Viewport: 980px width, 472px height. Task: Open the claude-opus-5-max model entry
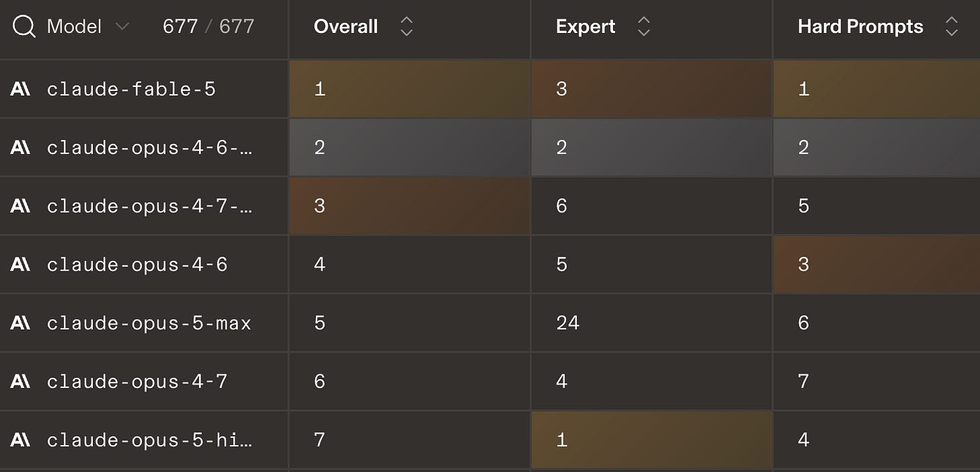[x=149, y=323]
